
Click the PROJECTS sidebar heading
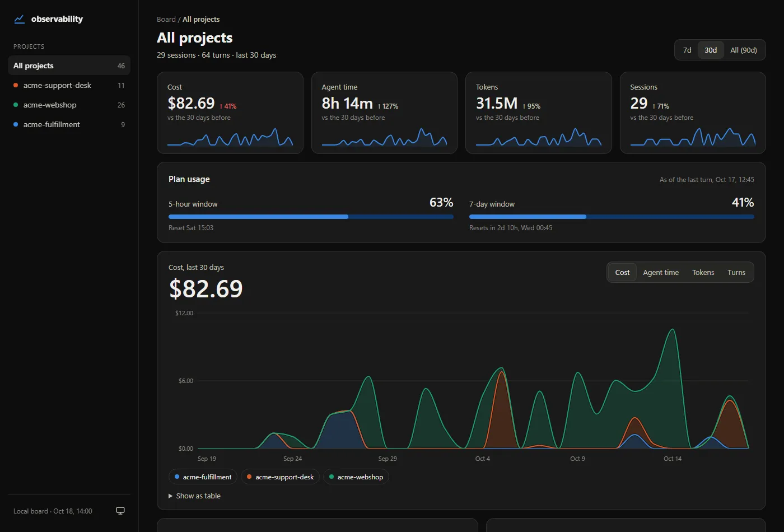(x=29, y=46)
